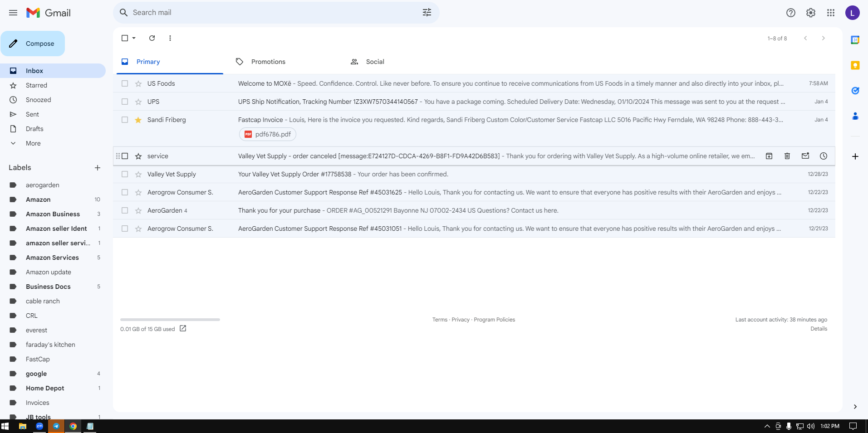Open the Terms link
This screenshot has height=433, width=868.
440,320
